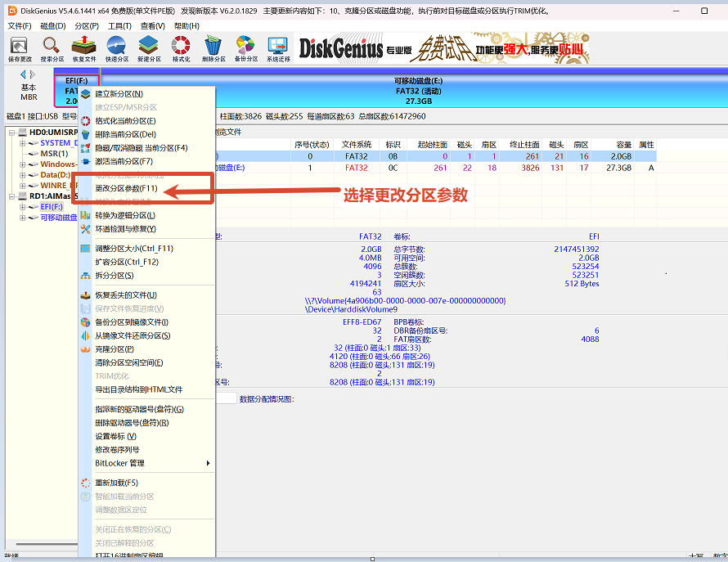728x562 pixels.
Task: Collapse the RD1:AIMas disk tree node
Action: pyautogui.click(x=11, y=196)
